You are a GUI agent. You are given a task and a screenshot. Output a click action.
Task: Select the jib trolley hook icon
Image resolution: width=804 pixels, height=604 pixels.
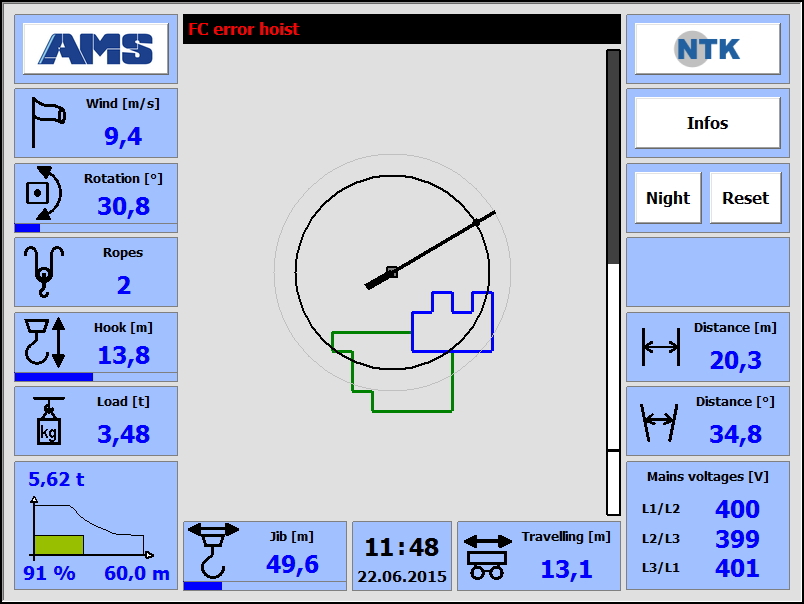point(213,550)
